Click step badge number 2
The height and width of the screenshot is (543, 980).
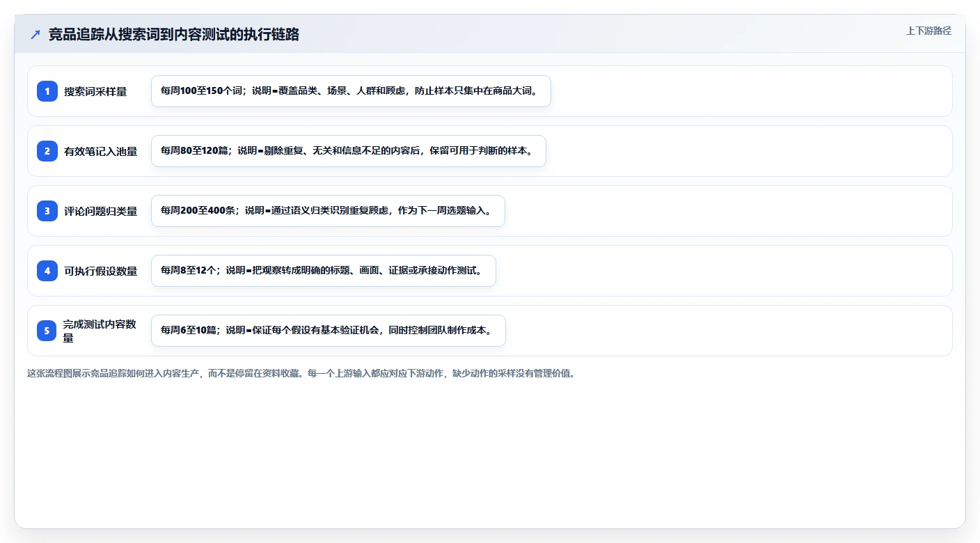[47, 151]
